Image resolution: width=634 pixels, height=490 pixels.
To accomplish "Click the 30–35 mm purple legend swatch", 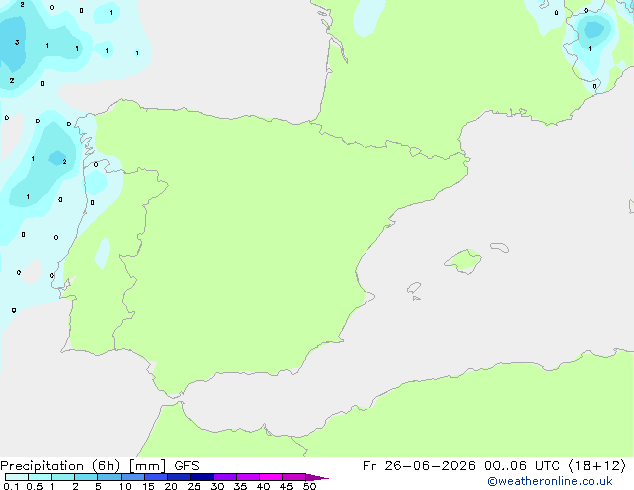I will click(x=225, y=477).
